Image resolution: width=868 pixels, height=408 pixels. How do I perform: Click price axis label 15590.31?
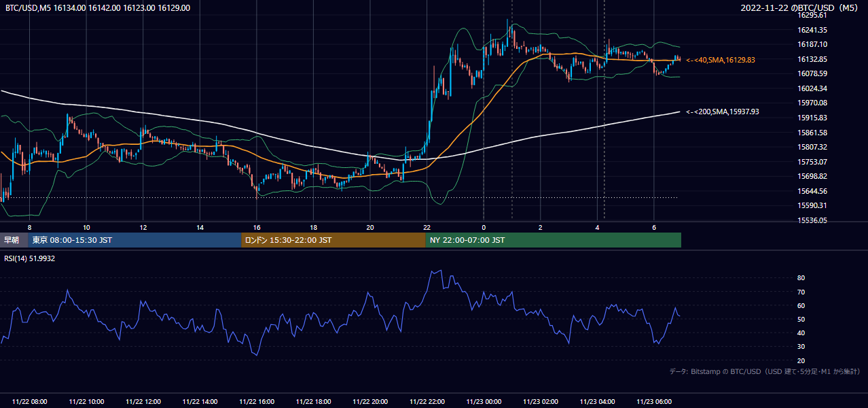click(x=812, y=205)
